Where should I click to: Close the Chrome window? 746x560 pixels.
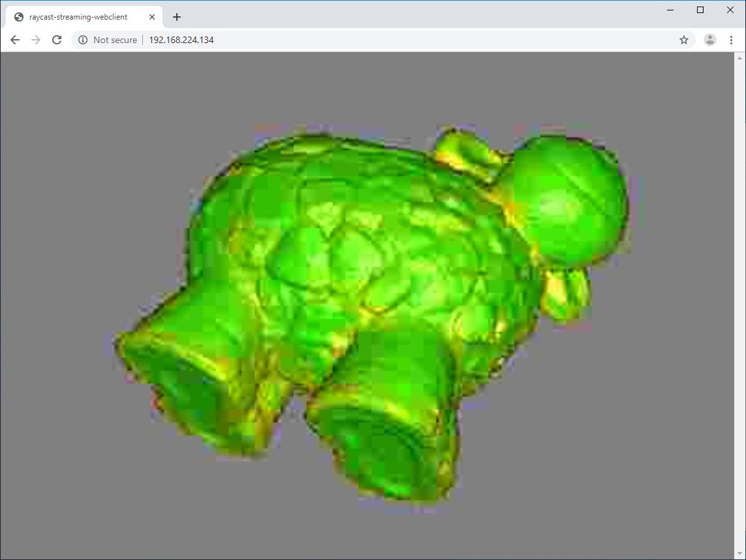(730, 10)
